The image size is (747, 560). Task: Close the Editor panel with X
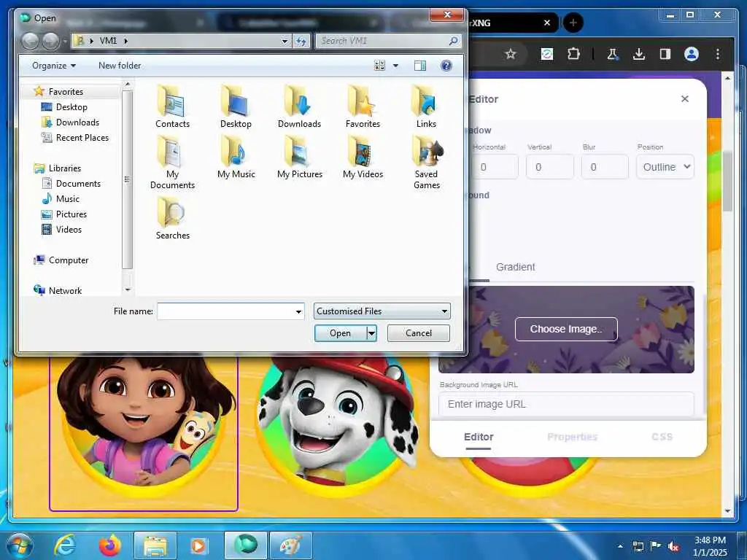(x=684, y=98)
